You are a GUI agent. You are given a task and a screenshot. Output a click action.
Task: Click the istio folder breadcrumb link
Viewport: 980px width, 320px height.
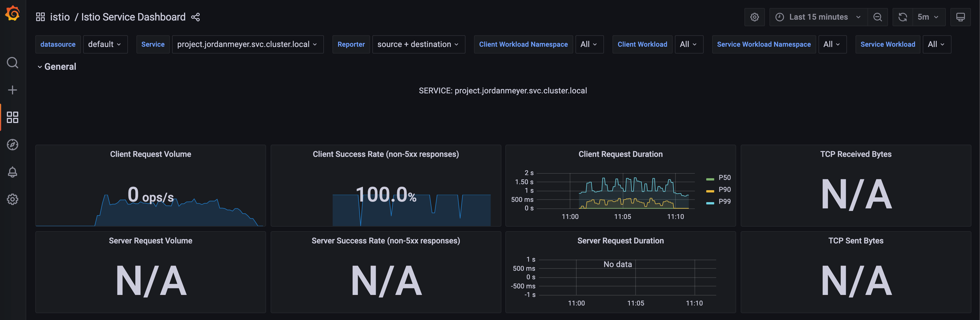pyautogui.click(x=60, y=17)
